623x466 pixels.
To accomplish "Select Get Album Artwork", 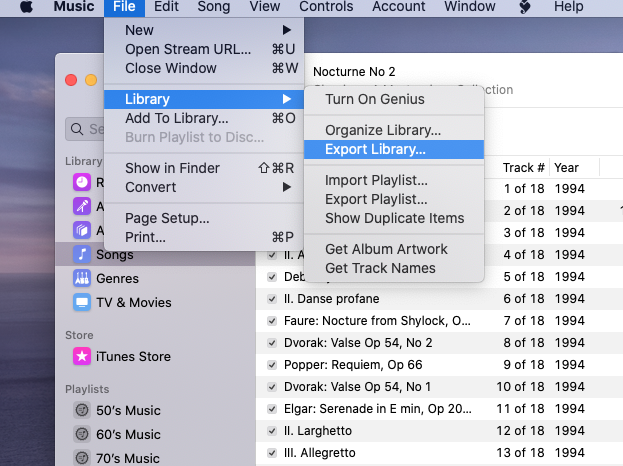I will pos(394,249).
